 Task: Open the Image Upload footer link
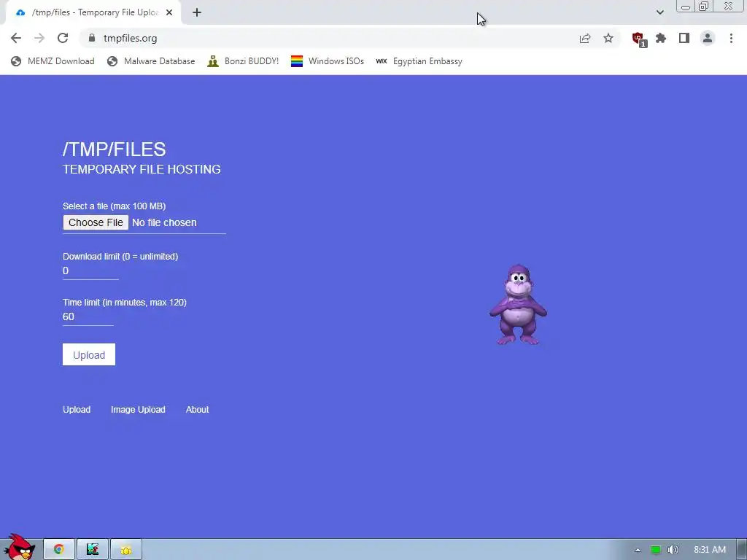pyautogui.click(x=138, y=410)
